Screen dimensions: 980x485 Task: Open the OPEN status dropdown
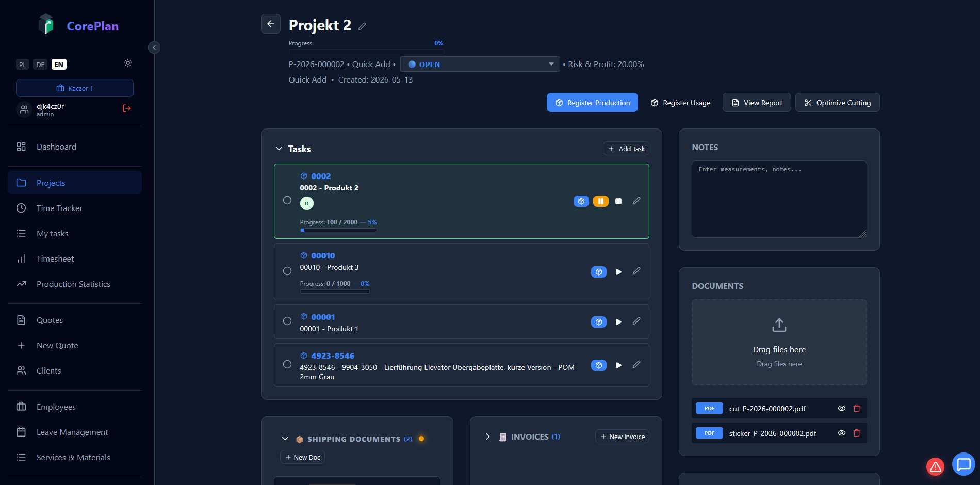[480, 64]
